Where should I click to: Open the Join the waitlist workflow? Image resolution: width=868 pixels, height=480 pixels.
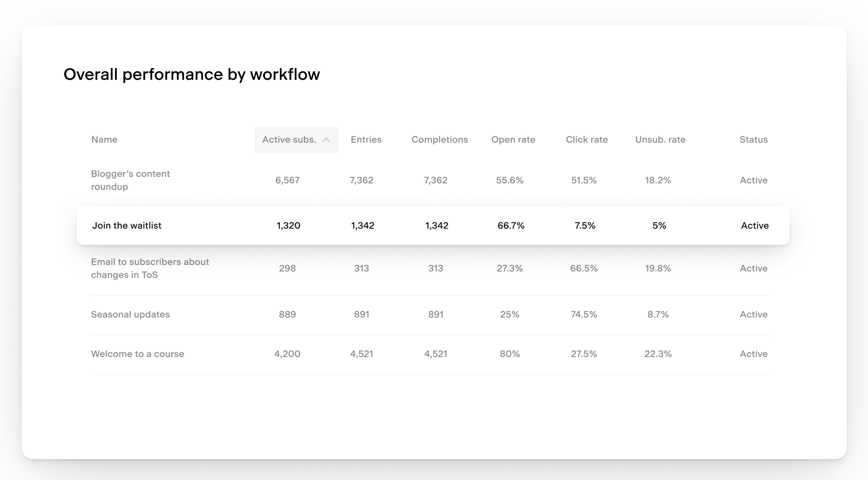pyautogui.click(x=127, y=225)
